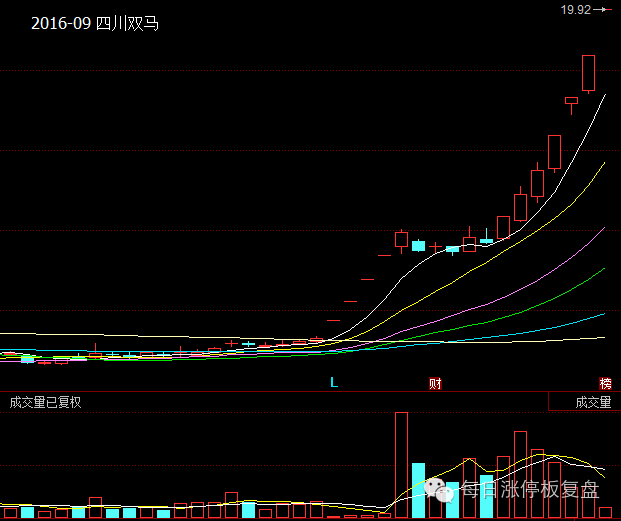
Task: Click the 成交量 indicator tab label
Action: click(593, 402)
